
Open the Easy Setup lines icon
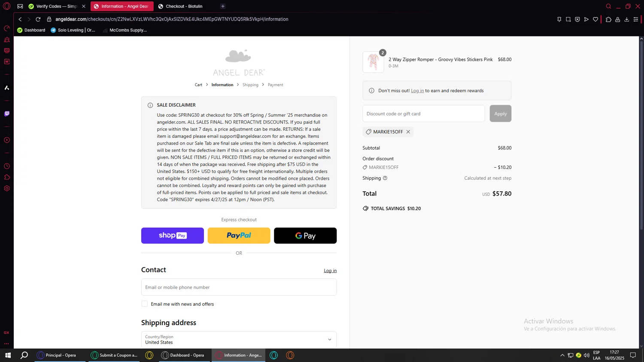click(x=636, y=19)
